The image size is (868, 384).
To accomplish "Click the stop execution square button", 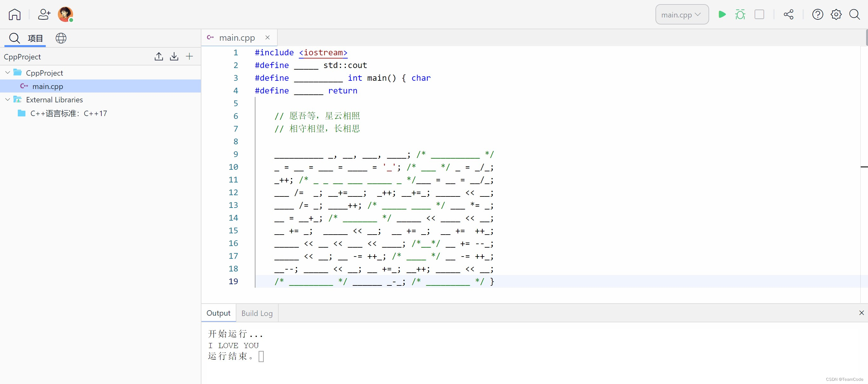I will (x=759, y=15).
